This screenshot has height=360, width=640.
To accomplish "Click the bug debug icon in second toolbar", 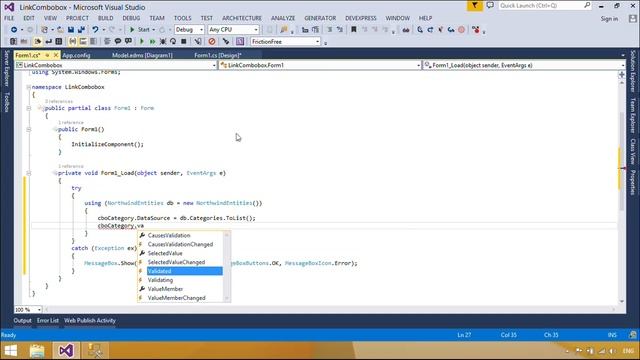I will click(x=163, y=42).
